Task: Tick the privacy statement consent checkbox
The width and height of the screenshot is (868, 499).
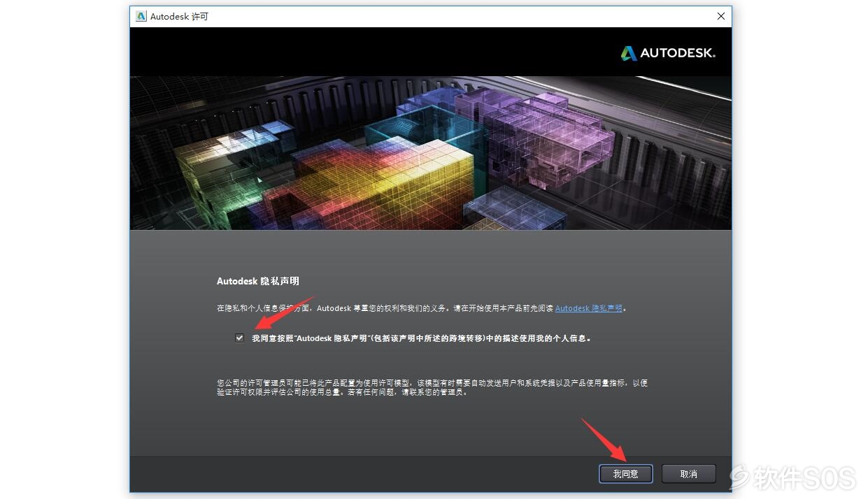Action: point(240,338)
